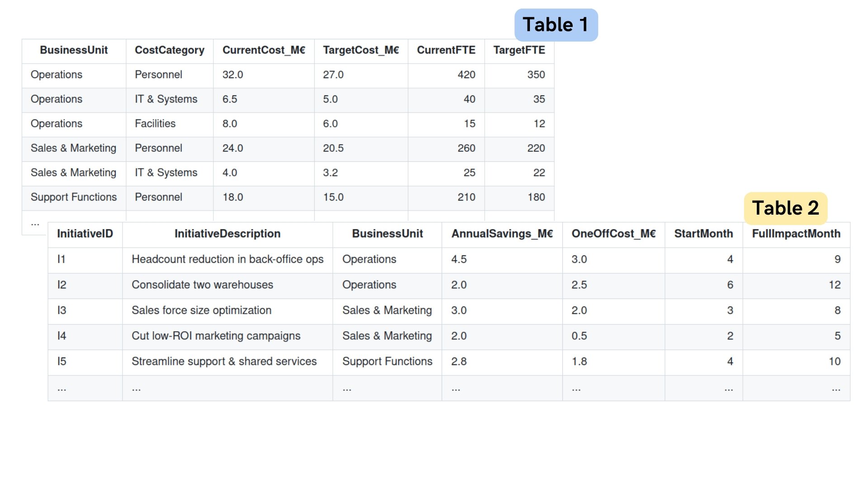Select the FullImpactMonth column header
This screenshot has width=868, height=488.
(x=796, y=234)
